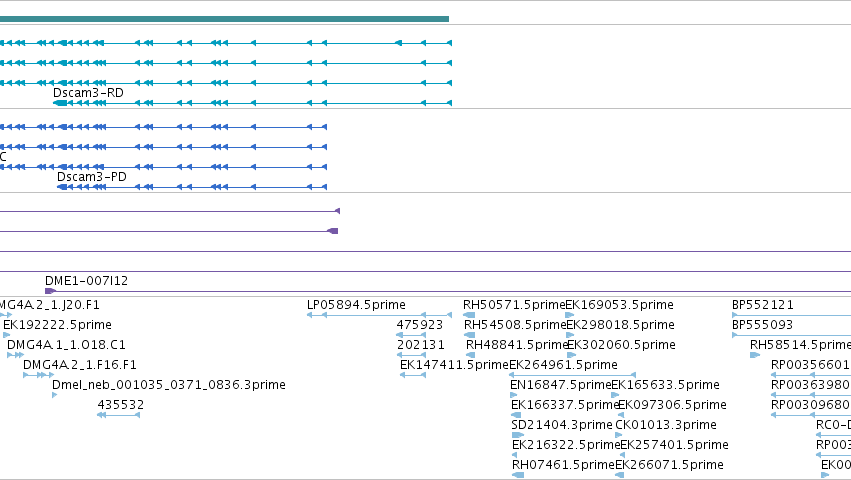
Task: Select the EK298018.5prime label
Action: [x=620, y=325]
